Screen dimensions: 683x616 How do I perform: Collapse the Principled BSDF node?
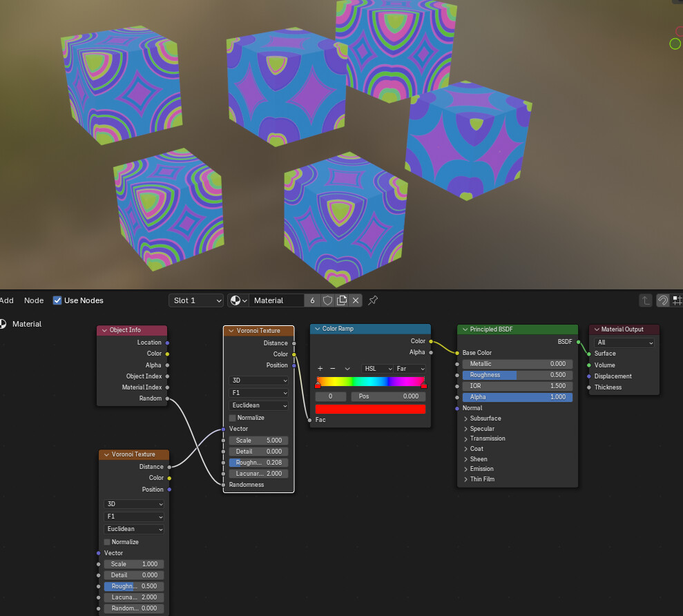pyautogui.click(x=465, y=329)
